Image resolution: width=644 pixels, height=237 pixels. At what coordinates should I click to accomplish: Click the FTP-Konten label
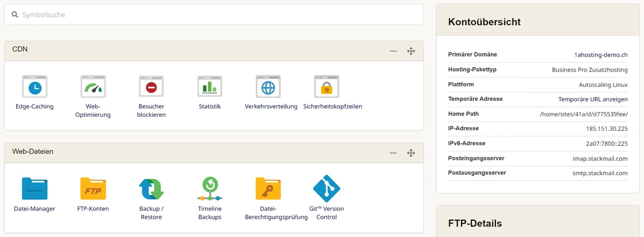point(93,209)
